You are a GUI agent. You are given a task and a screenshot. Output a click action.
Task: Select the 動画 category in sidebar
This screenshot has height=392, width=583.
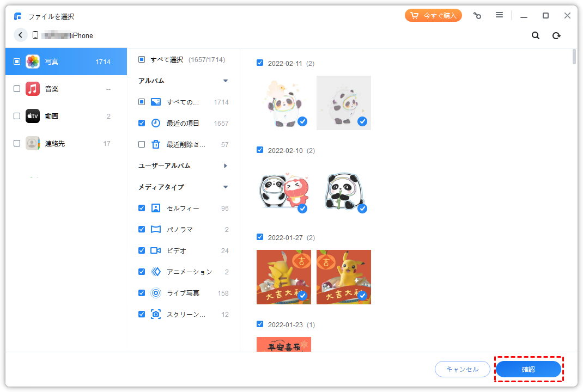52,116
